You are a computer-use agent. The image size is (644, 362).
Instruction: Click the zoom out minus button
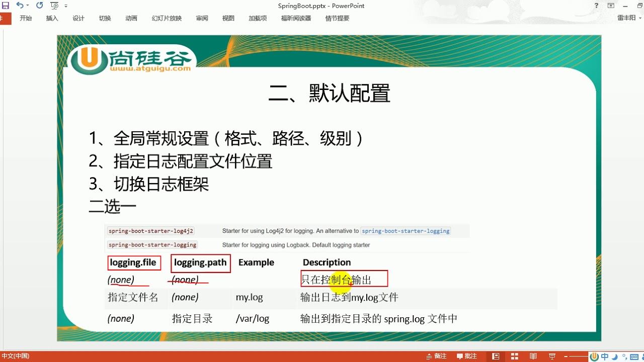click(x=566, y=356)
